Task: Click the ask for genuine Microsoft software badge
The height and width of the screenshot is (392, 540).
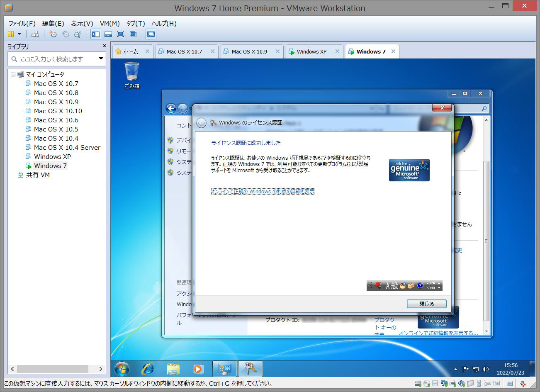Action: coord(409,170)
